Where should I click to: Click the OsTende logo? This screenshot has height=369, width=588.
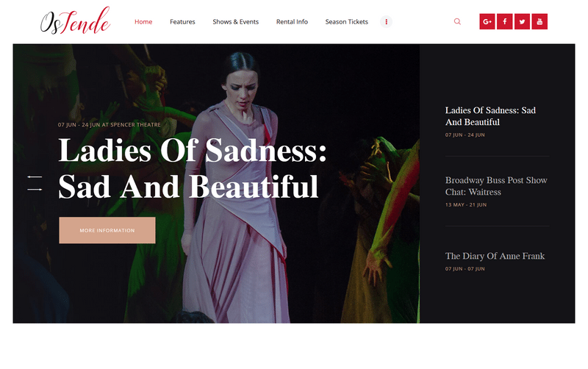75,21
